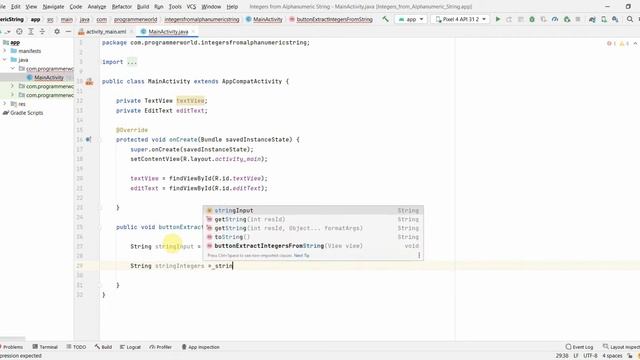Open the VCS menu

[x=191, y=7]
